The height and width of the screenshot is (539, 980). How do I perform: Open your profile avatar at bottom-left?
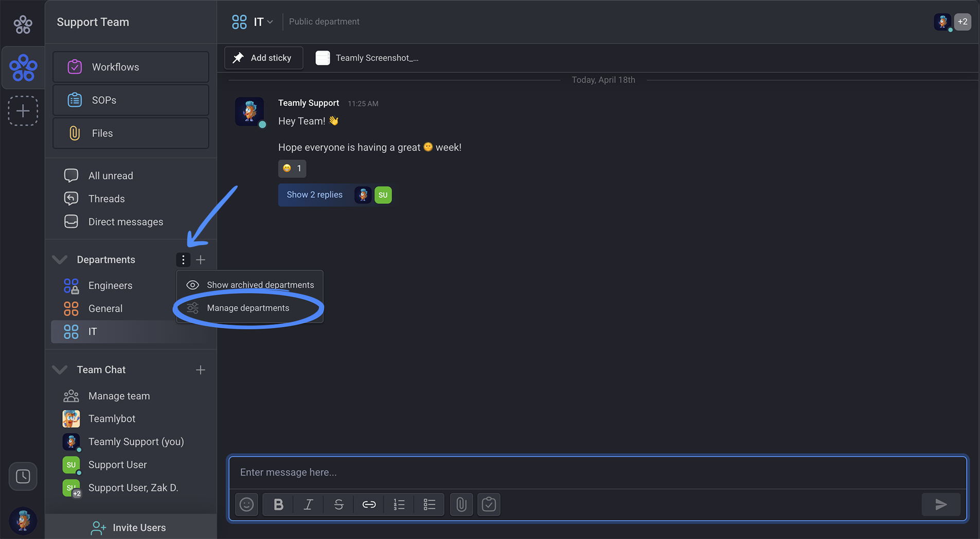pos(23,520)
